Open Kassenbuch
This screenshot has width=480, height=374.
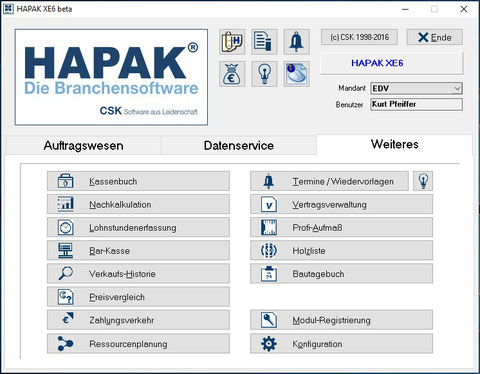[138, 181]
